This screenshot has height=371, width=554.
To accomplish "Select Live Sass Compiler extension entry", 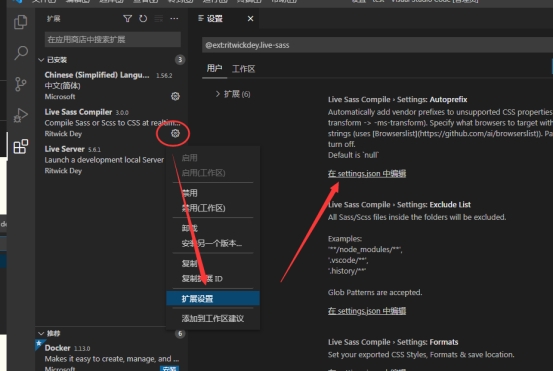I will coord(111,123).
